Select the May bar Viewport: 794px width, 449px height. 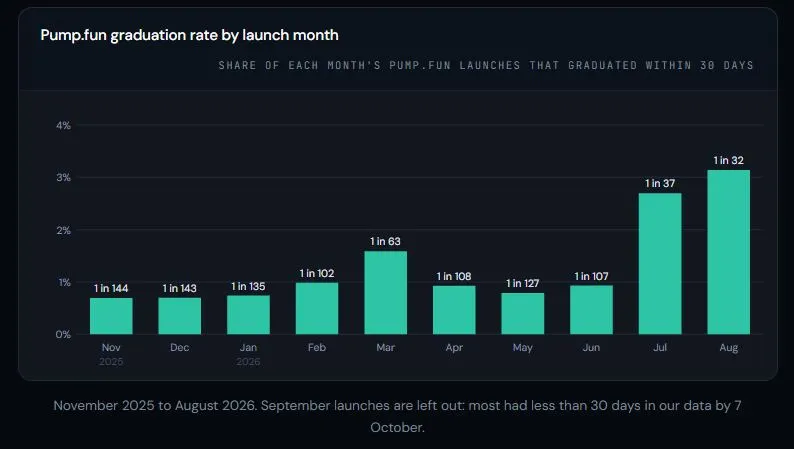click(x=523, y=313)
